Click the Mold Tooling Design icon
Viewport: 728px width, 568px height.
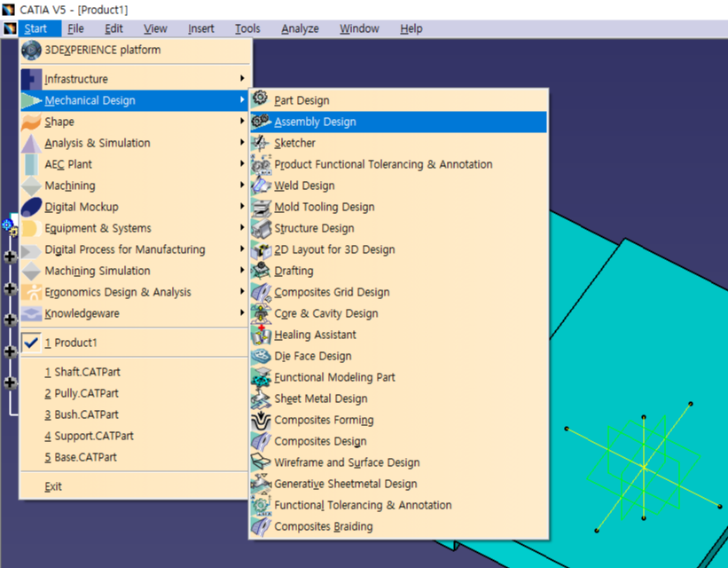[x=261, y=207]
